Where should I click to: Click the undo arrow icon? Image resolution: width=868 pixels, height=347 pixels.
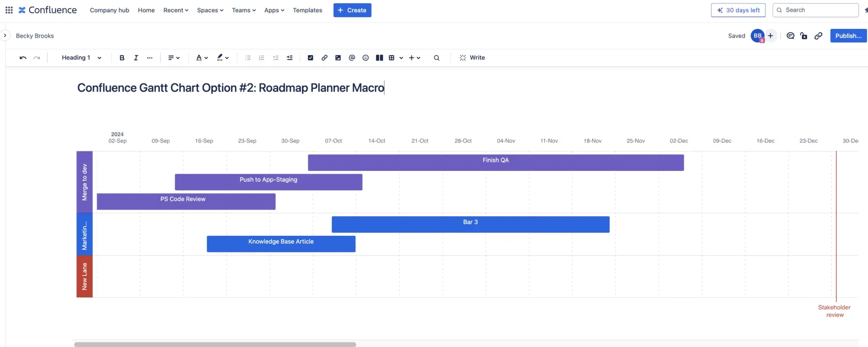click(23, 58)
